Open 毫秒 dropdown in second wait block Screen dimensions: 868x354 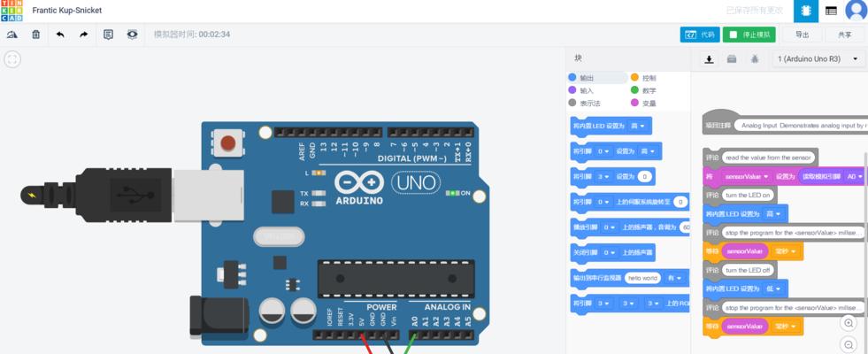click(x=785, y=327)
